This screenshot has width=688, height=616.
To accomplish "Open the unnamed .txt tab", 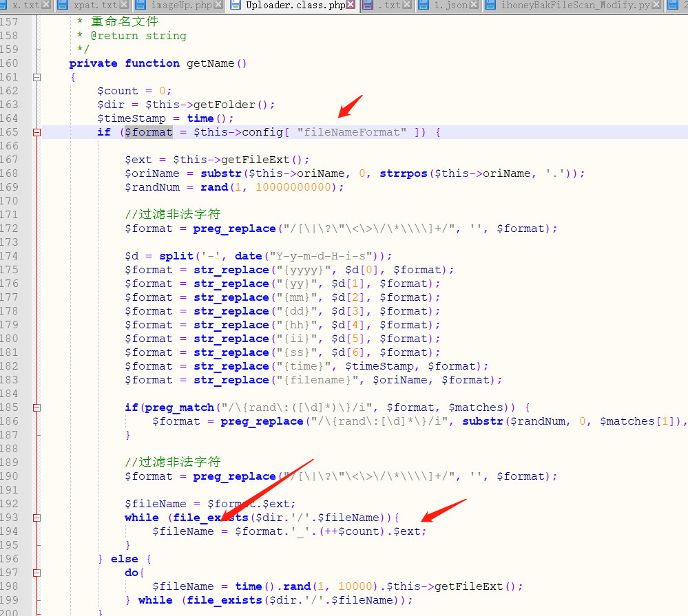I will (x=389, y=6).
